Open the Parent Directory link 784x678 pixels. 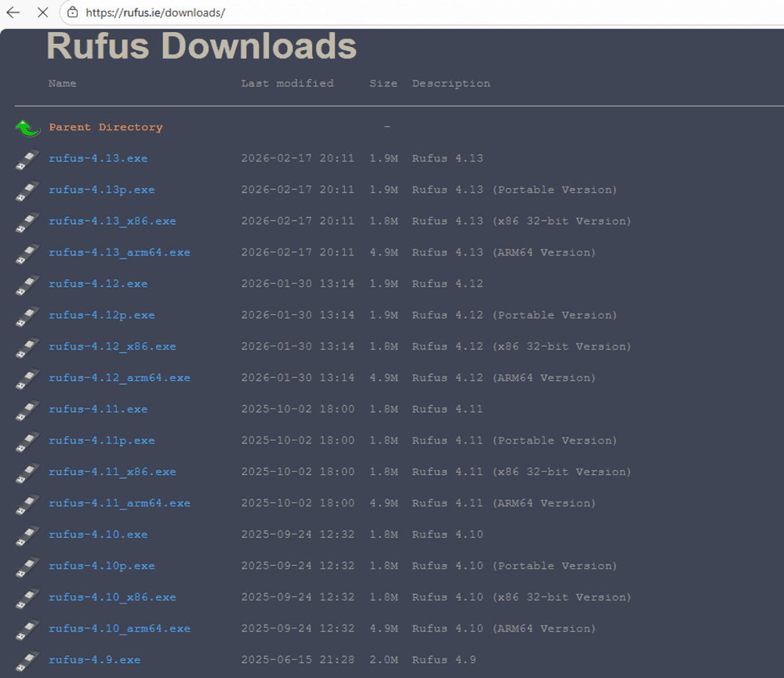pos(106,127)
